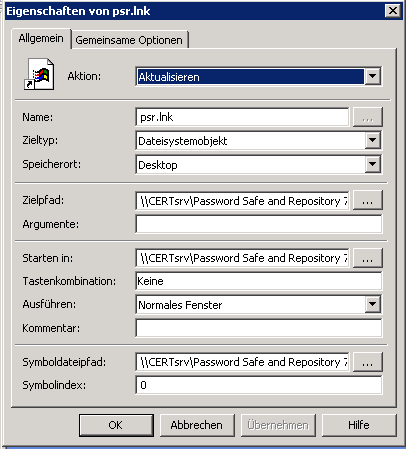Focus the Tastenkombination field showing Keine
This screenshot has height=449, width=406.
tap(259, 281)
